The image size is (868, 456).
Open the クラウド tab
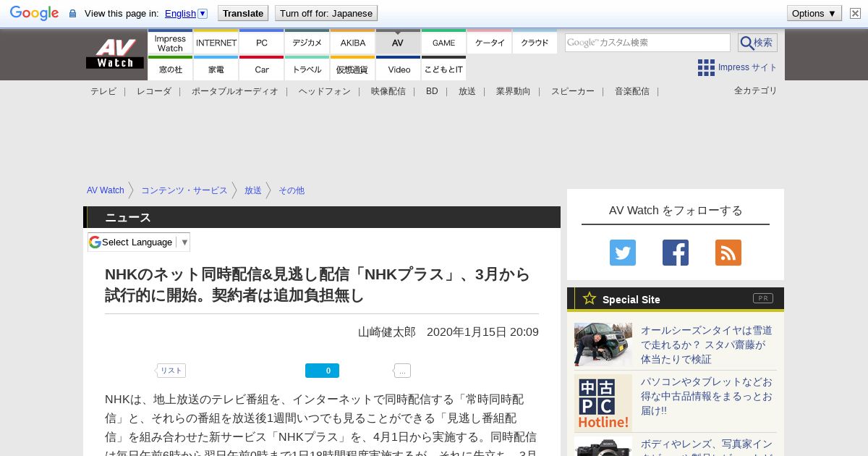pyautogui.click(x=535, y=43)
